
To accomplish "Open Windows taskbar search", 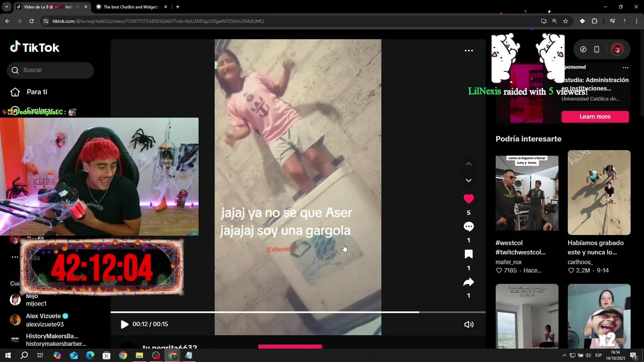I will pos(24,355).
